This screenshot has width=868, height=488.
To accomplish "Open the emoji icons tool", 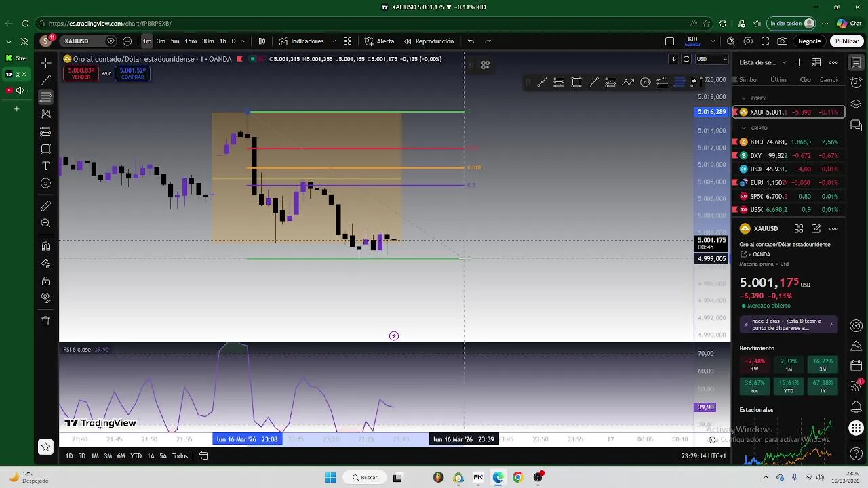I will tap(45, 183).
